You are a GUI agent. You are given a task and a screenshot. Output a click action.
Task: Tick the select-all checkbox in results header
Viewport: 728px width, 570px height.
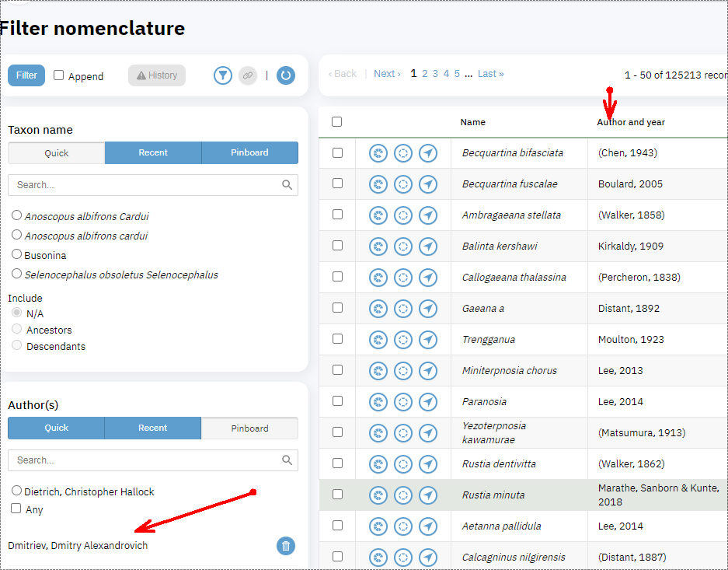tap(337, 122)
